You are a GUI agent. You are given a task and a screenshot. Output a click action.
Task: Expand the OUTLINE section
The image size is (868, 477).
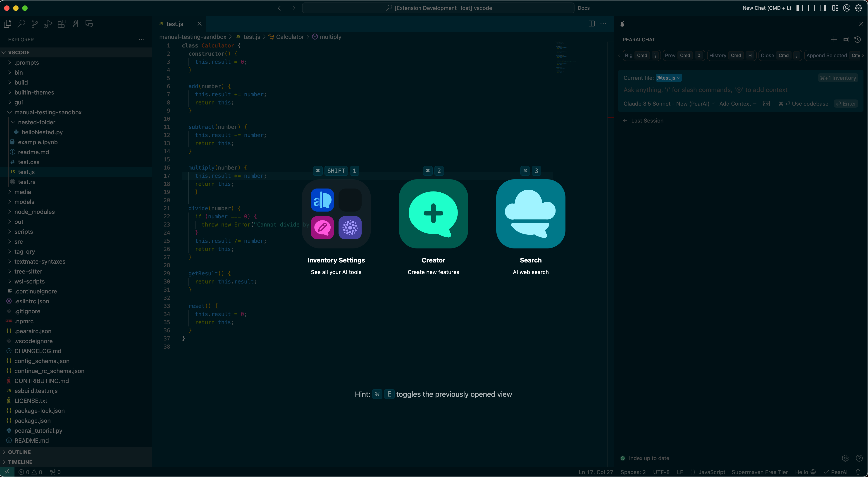(19, 452)
